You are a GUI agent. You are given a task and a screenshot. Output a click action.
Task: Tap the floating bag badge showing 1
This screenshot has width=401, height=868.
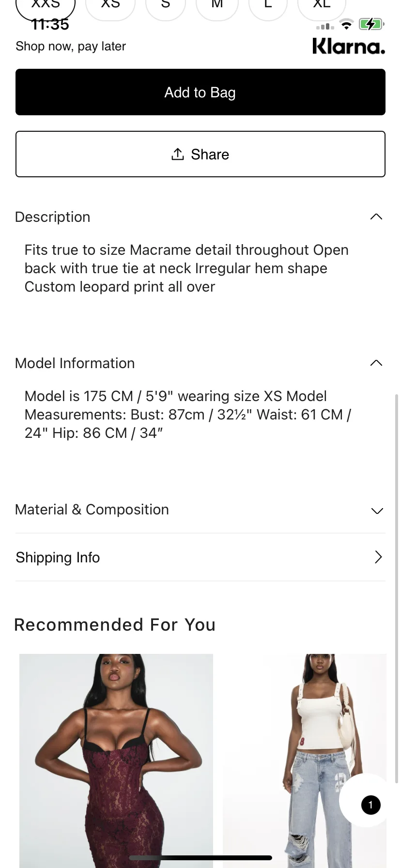[x=370, y=805]
